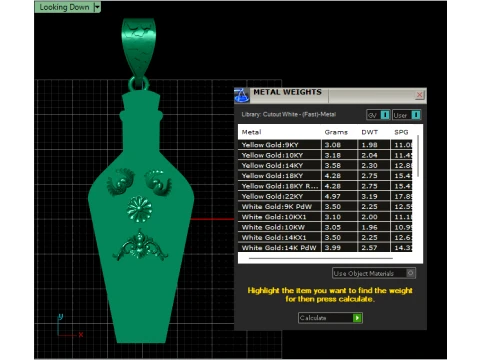Click the 1.98 DWT value
Screen dimensions: 480x360
pyautogui.click(x=369, y=145)
